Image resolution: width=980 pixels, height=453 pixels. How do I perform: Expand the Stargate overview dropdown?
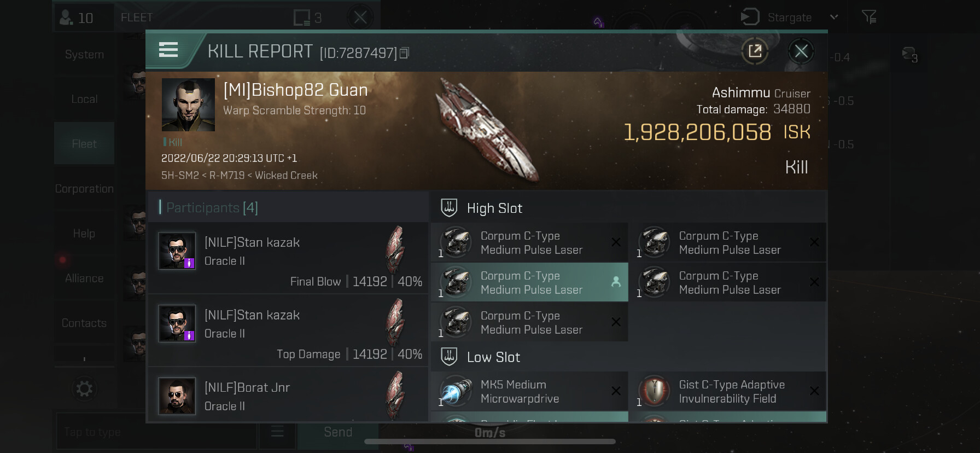pos(834,17)
